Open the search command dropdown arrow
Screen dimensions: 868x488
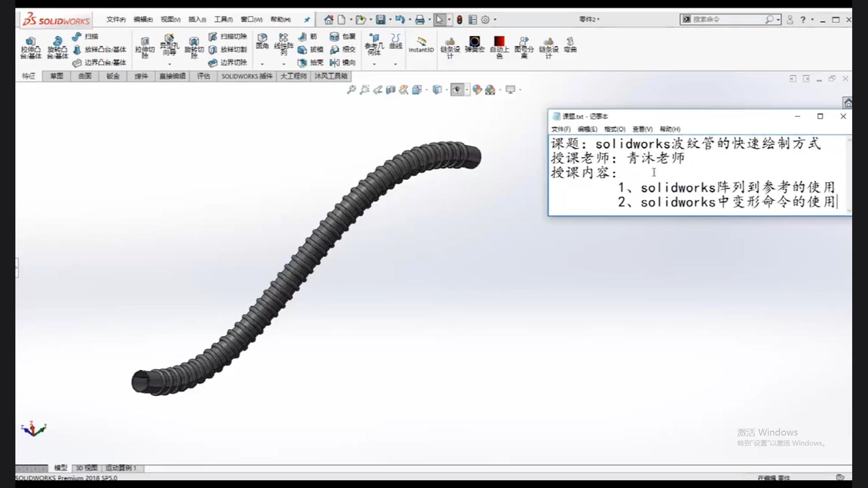pos(778,19)
